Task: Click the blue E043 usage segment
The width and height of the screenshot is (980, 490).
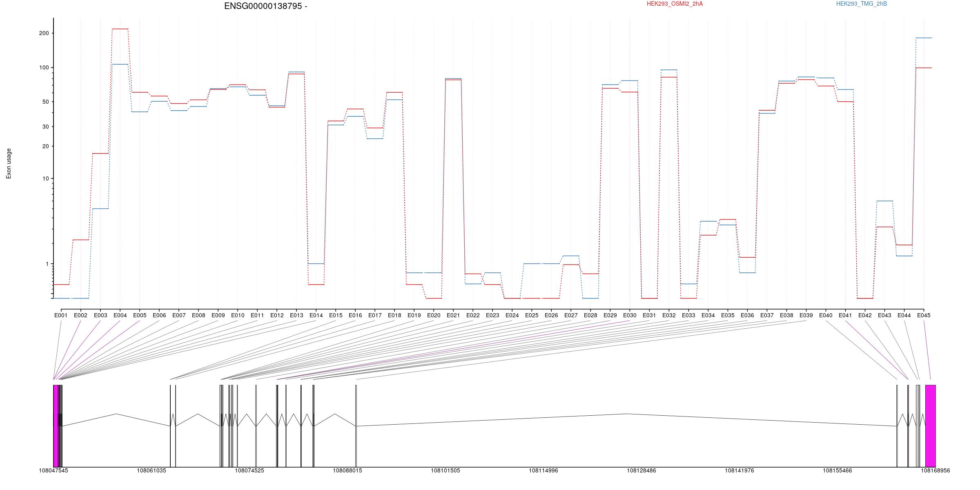Action: click(x=884, y=201)
